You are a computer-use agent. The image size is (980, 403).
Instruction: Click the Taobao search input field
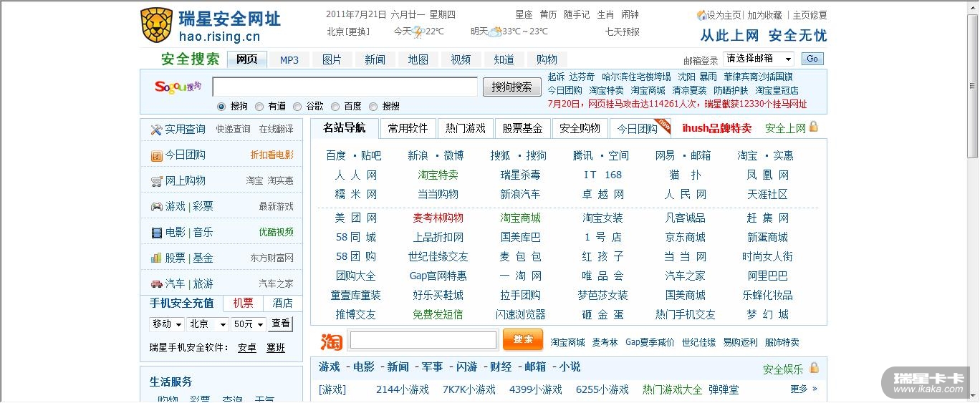click(x=423, y=340)
